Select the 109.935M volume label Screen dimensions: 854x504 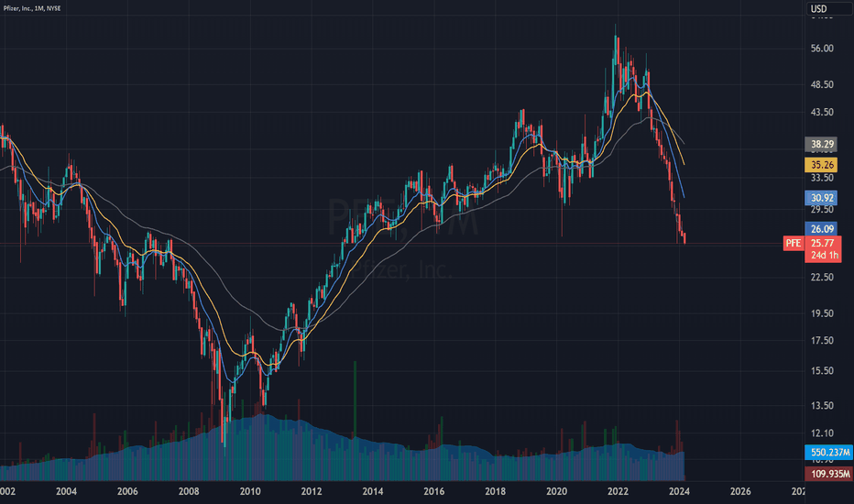[x=829, y=474]
